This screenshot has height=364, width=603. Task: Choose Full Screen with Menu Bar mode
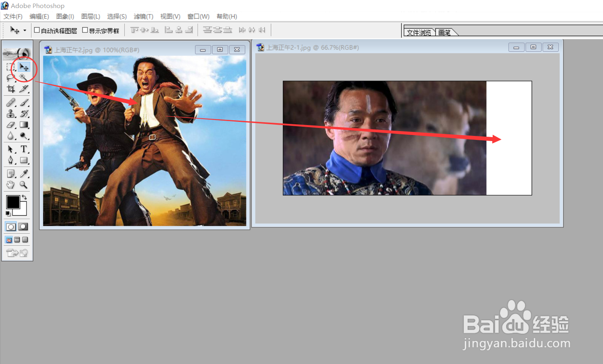pyautogui.click(x=17, y=240)
